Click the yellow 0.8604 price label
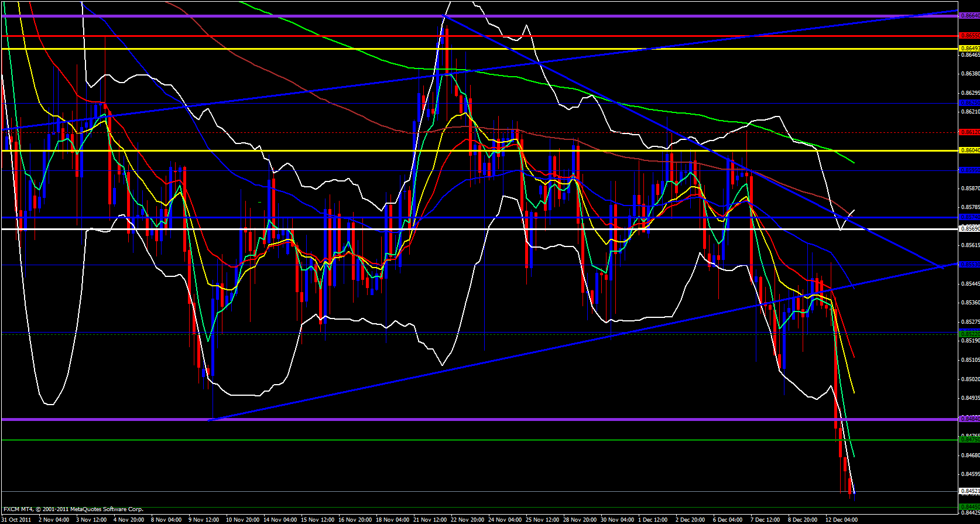Image resolution: width=980 pixels, height=524 pixels. 969,150
